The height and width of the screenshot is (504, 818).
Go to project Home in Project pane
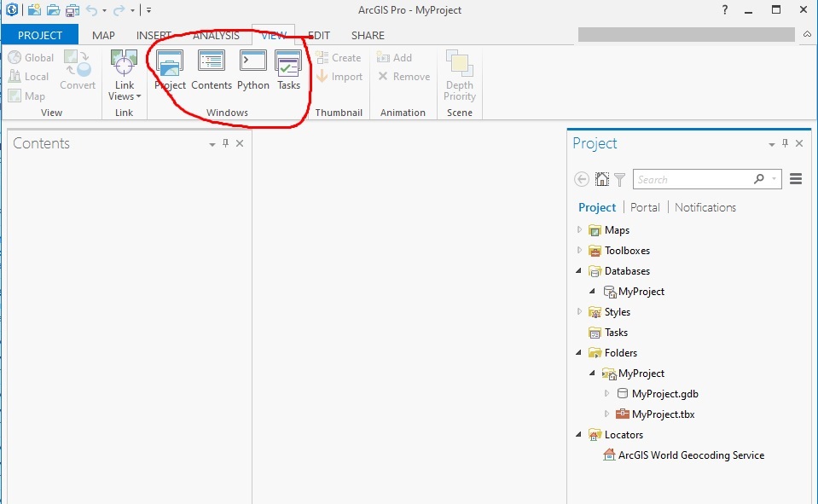602,179
